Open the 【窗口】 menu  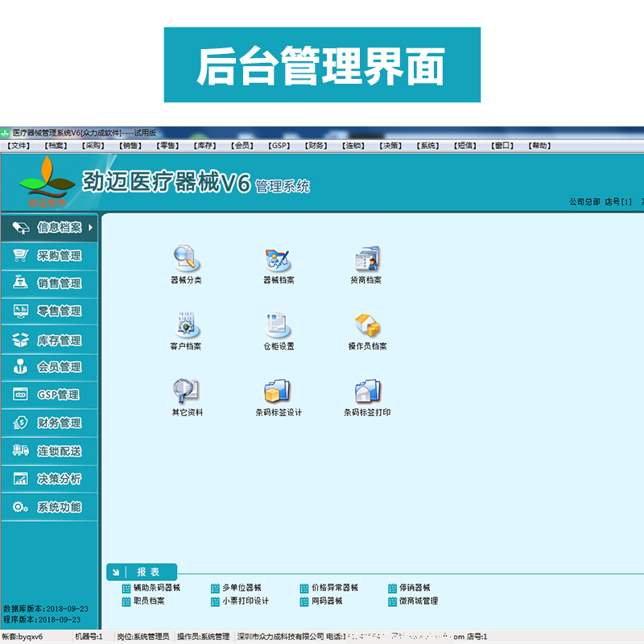(502, 146)
